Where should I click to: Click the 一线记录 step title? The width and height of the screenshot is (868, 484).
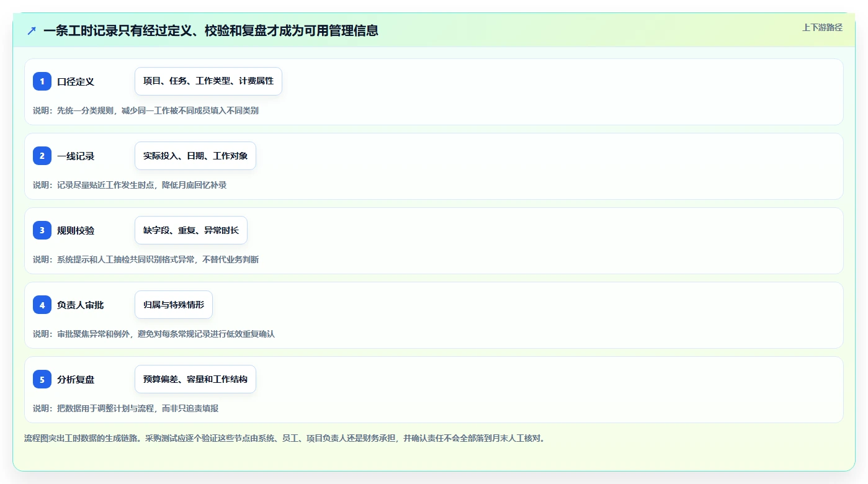(76, 156)
